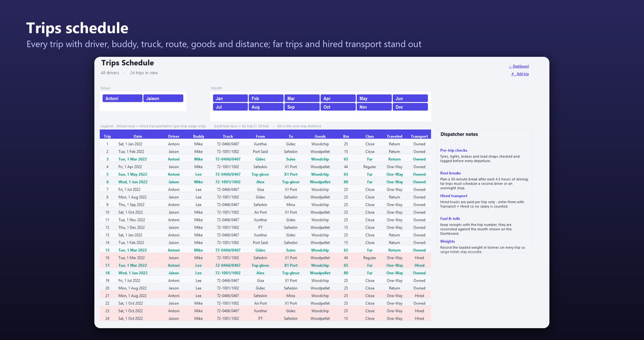Select km value 80 in trip 6 row
This screenshot has width=644, height=340.
pyautogui.click(x=346, y=182)
